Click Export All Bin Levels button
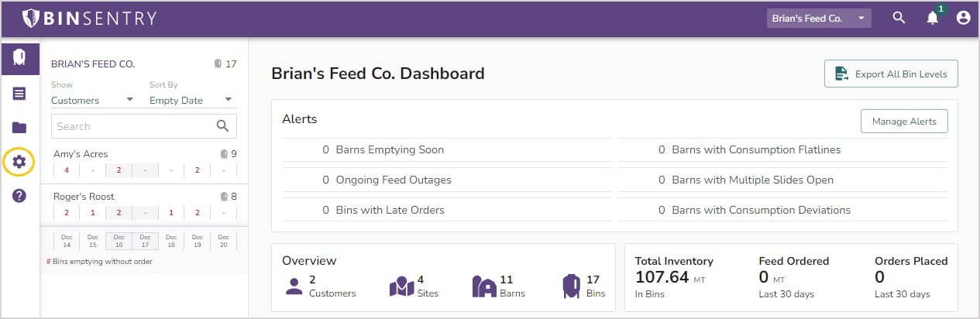The image size is (980, 319). [891, 74]
